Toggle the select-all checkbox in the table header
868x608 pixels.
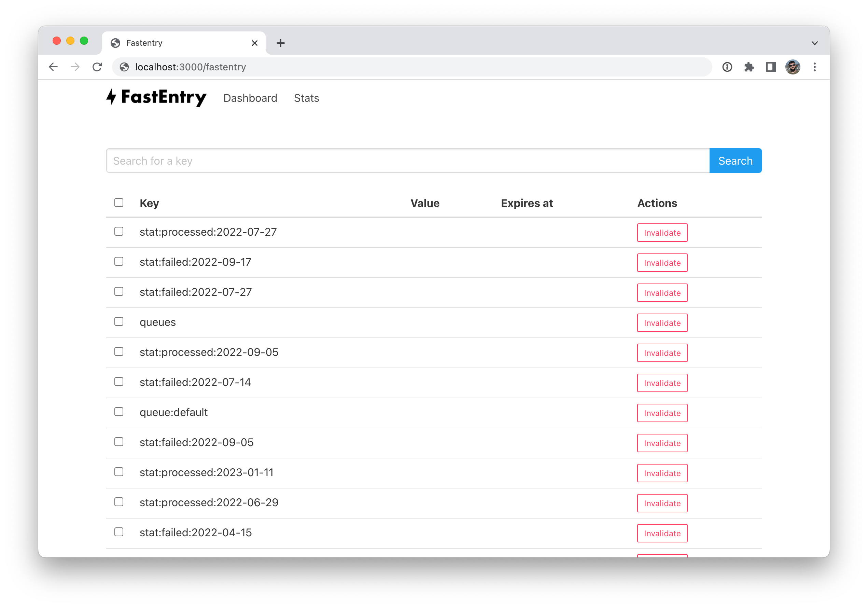click(119, 203)
